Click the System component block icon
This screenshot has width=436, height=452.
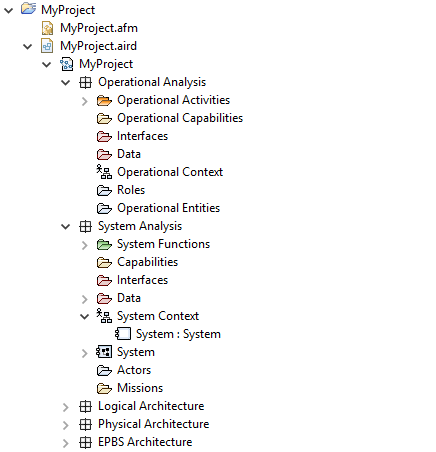pos(104,352)
